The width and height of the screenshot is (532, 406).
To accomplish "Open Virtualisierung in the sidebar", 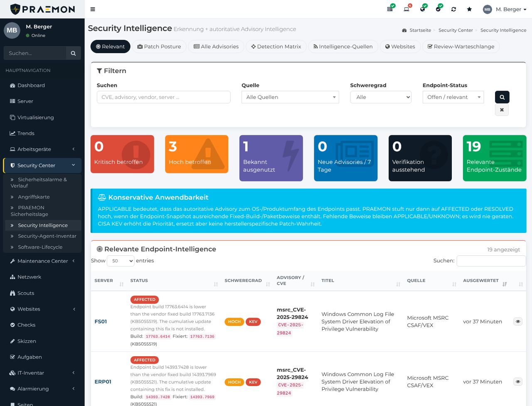I will pos(42,117).
